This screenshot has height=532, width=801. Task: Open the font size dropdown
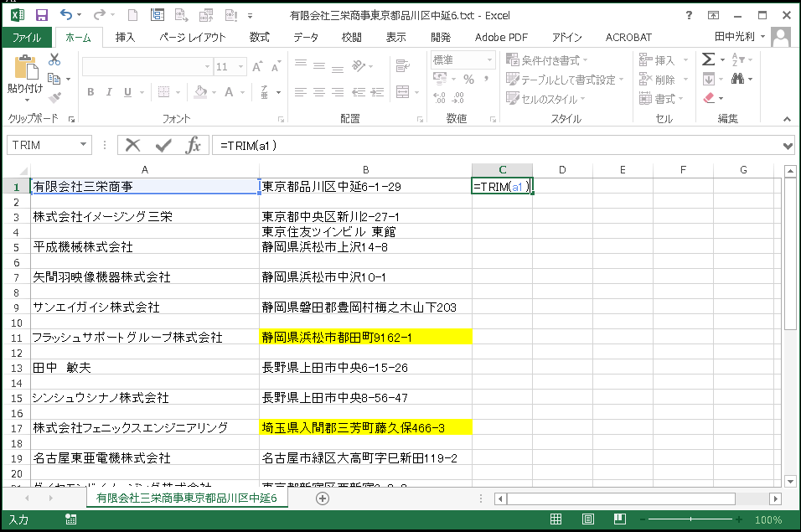pos(240,66)
